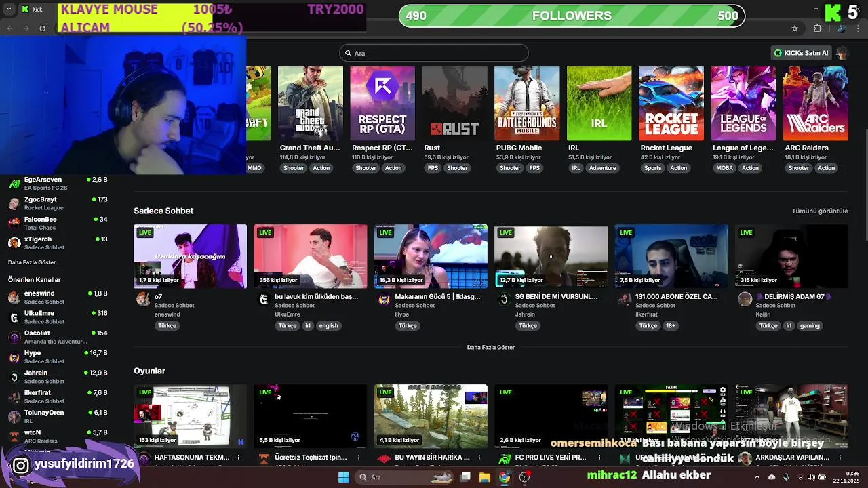This screenshot has width=868, height=488.
Task: Open options menu for Ücretsiz Teçhizat stream
Action: tap(359, 457)
